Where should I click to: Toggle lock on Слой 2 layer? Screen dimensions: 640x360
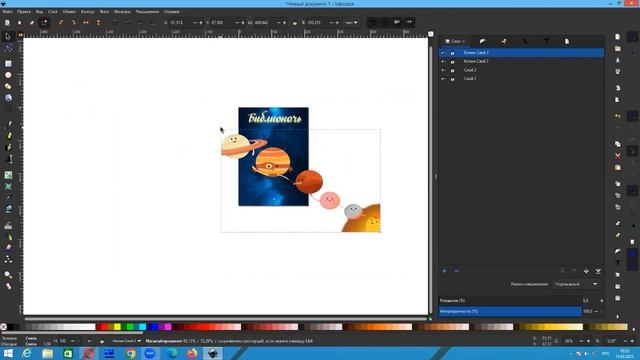click(452, 70)
